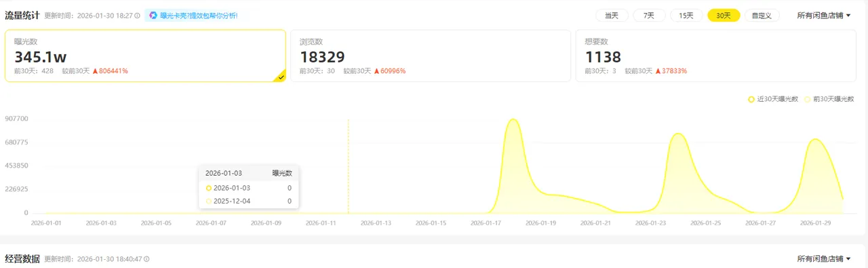Select the 30天 time range
Viewport: 868px width, 268px height.
click(x=724, y=15)
